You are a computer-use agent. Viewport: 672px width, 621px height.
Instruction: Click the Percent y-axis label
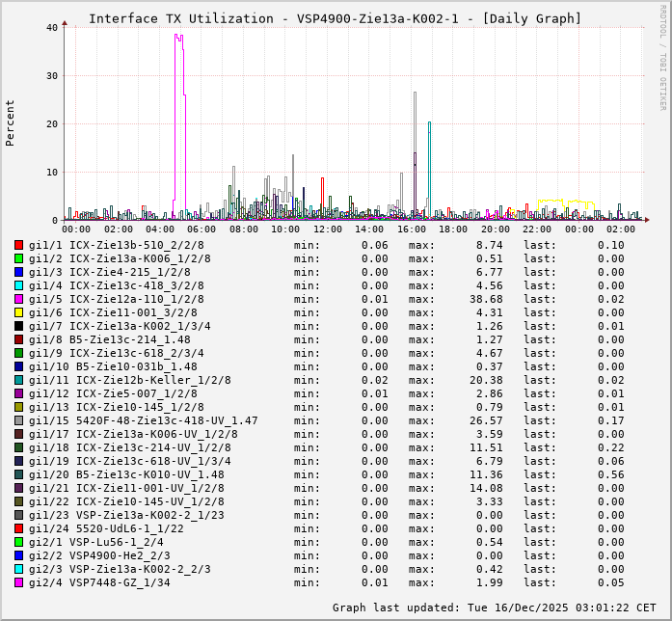coord(11,122)
